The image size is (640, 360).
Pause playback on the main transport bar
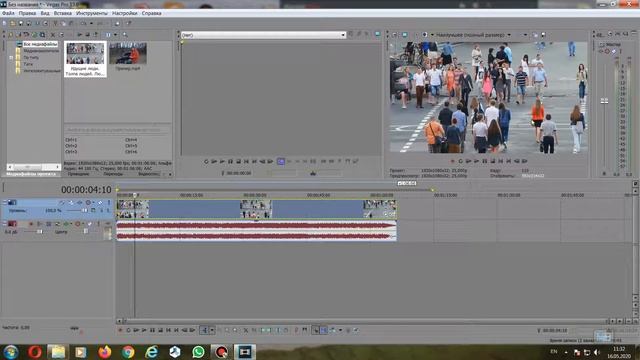point(152,330)
